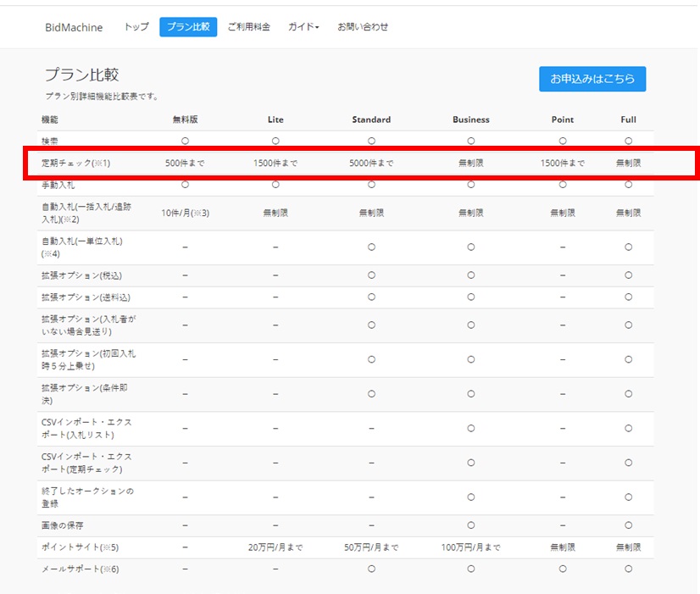Click the 無料版 column header
This screenshot has width=700, height=594.
tap(185, 119)
